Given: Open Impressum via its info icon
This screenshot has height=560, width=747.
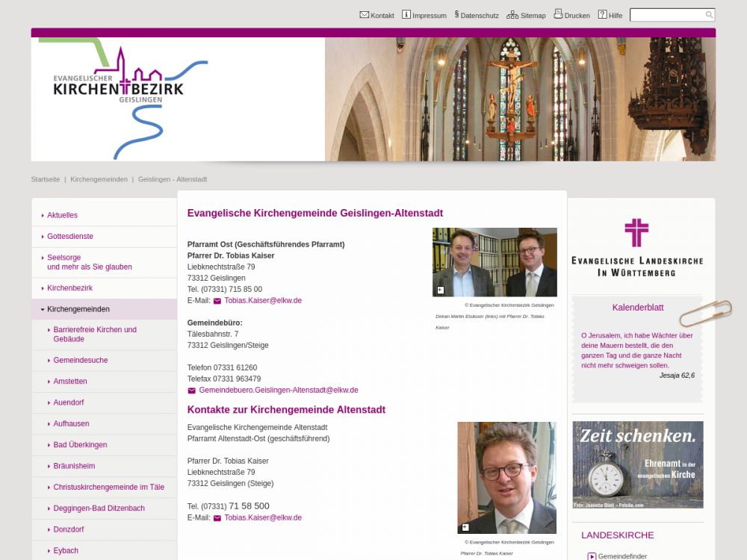Looking at the screenshot, I should 406,15.
